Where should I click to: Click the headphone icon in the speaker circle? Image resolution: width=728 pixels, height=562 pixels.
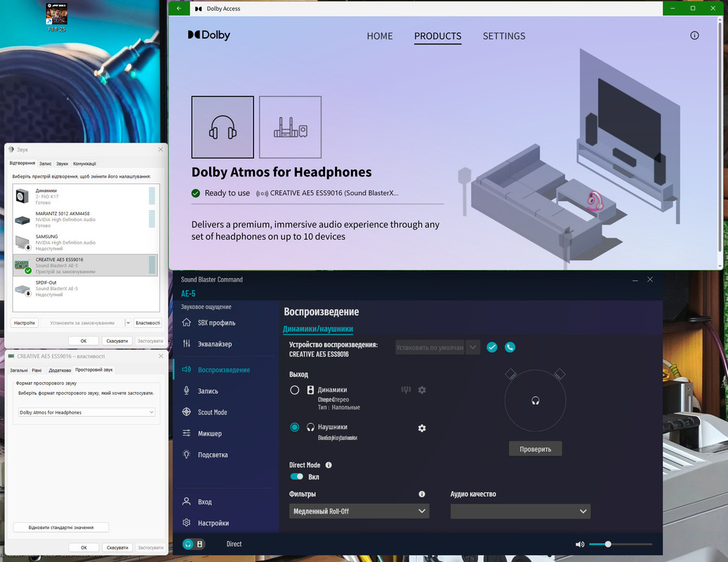[x=536, y=400]
